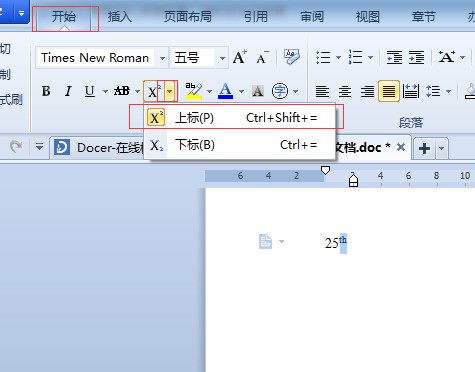Select 上标(P) superscript menu entry
The width and height of the screenshot is (475, 372).
239,118
